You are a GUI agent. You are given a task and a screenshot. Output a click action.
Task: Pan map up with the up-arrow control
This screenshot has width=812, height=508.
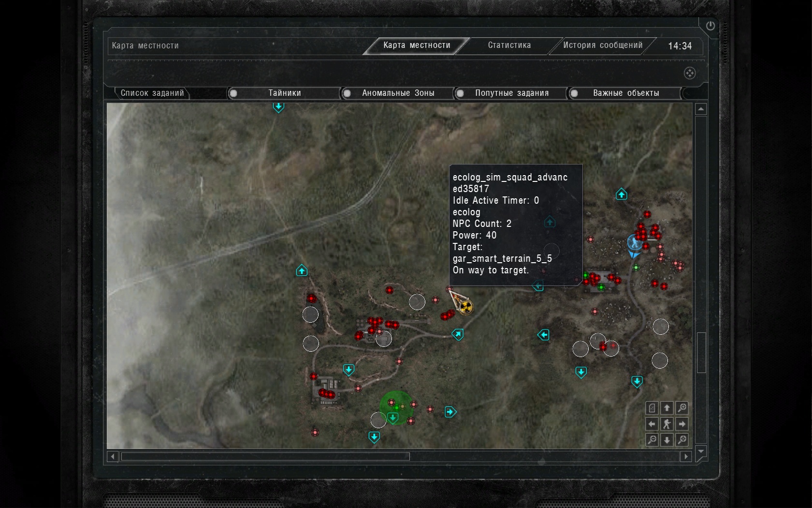point(667,408)
